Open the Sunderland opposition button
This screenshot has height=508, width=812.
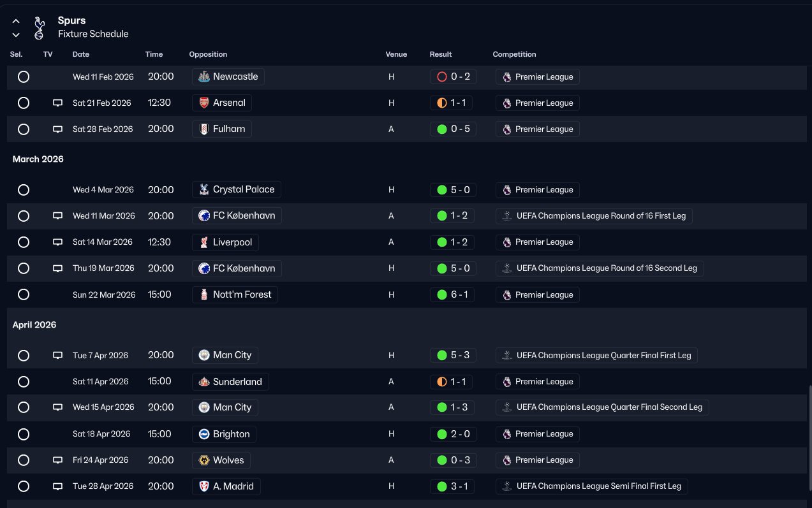coord(230,382)
